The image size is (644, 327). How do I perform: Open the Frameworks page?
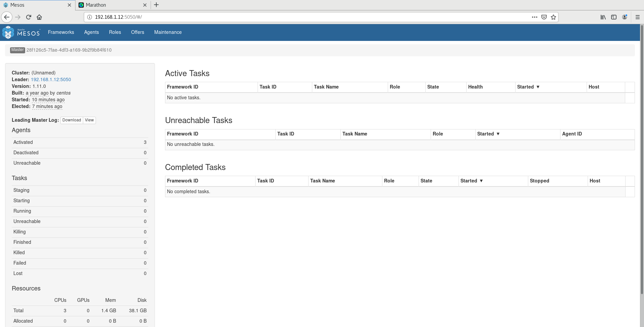(x=61, y=32)
